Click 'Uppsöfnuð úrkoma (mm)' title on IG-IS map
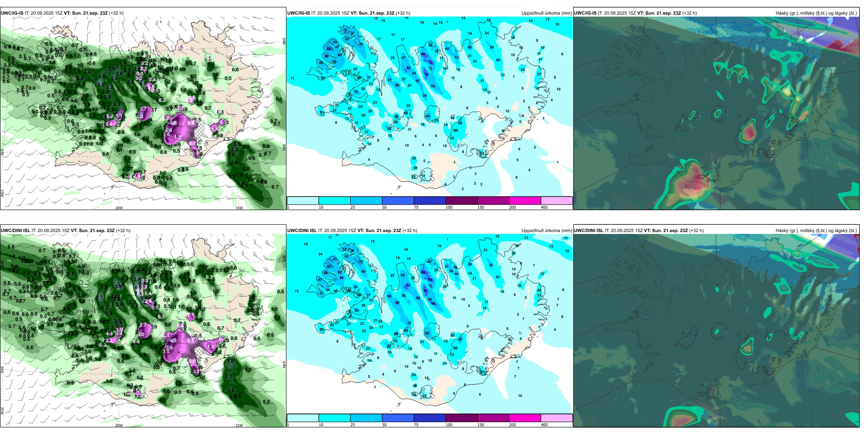 [547, 13]
